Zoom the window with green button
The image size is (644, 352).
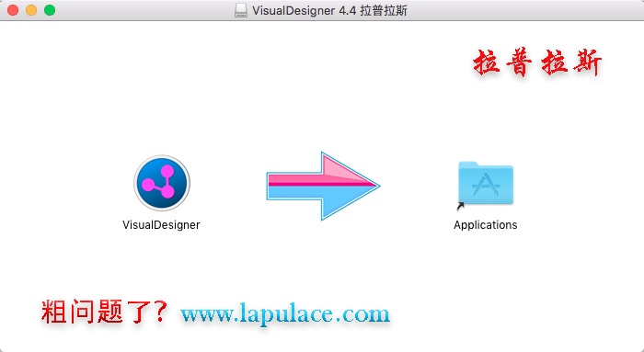coord(50,10)
